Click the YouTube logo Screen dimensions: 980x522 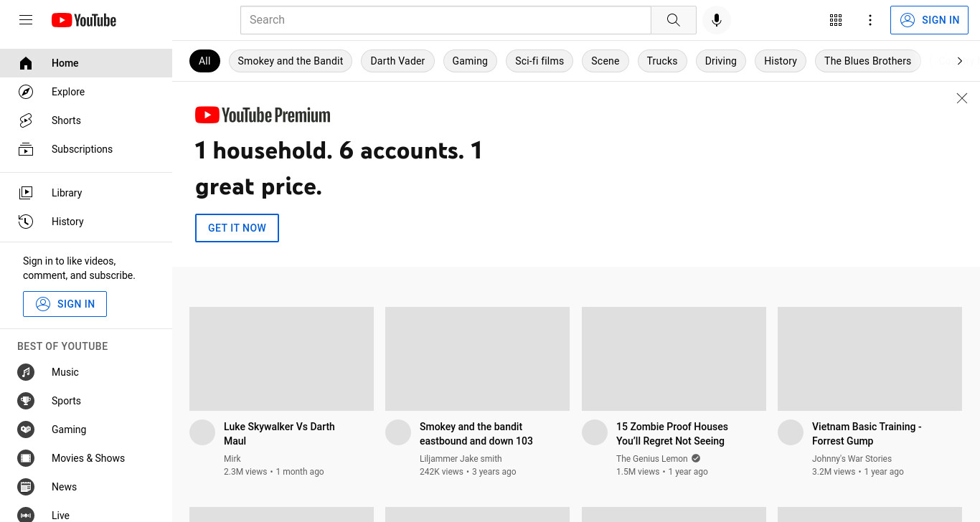84,20
